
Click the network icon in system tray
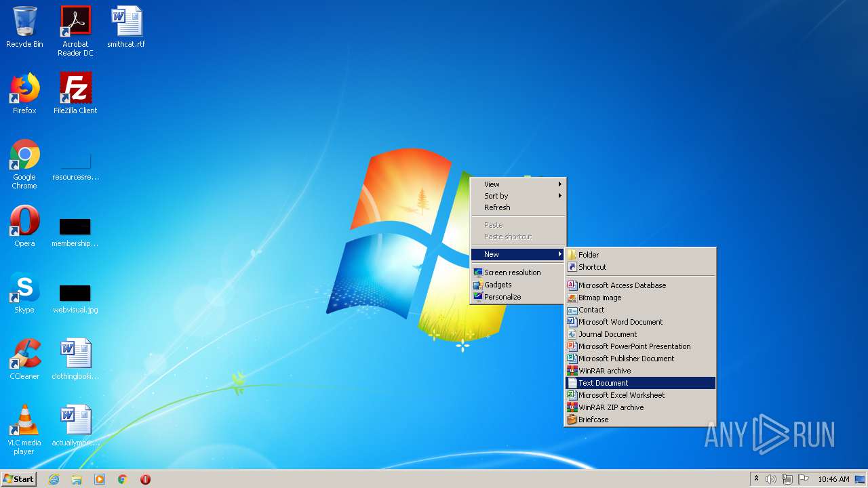pyautogui.click(x=787, y=479)
